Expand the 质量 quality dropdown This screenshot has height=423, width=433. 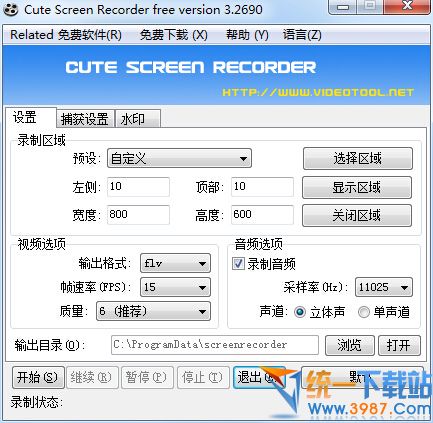click(x=153, y=311)
